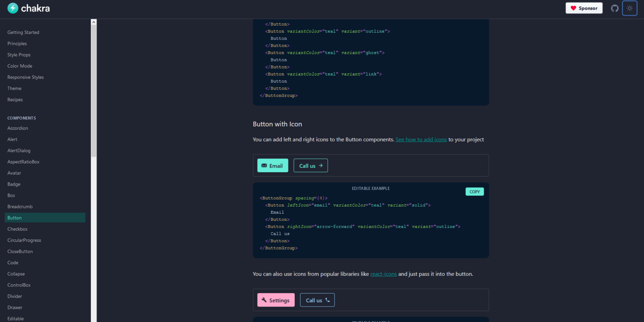Click the Chakra lightning bolt logo

[13, 8]
